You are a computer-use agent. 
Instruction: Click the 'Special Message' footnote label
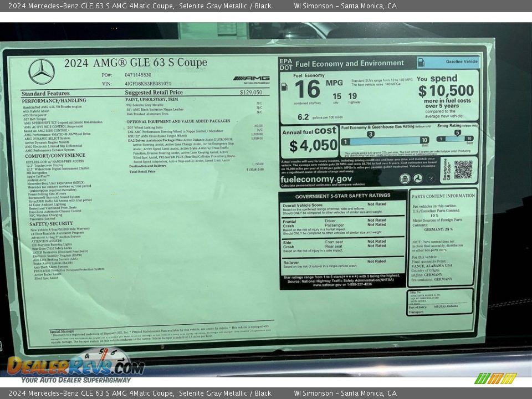[62, 331]
